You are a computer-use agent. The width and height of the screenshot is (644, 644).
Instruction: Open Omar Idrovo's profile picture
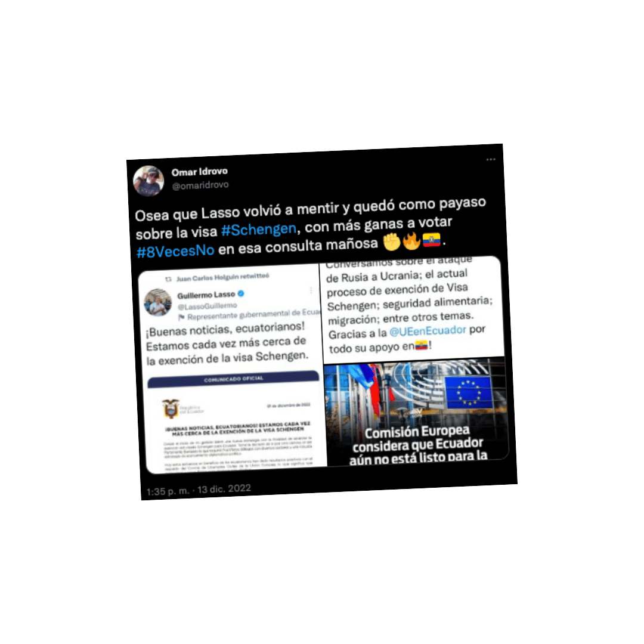(148, 181)
